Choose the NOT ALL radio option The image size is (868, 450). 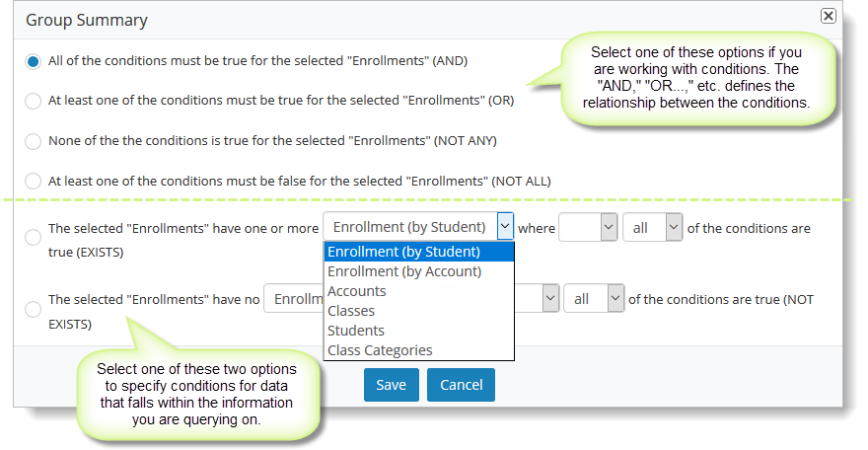click(34, 182)
